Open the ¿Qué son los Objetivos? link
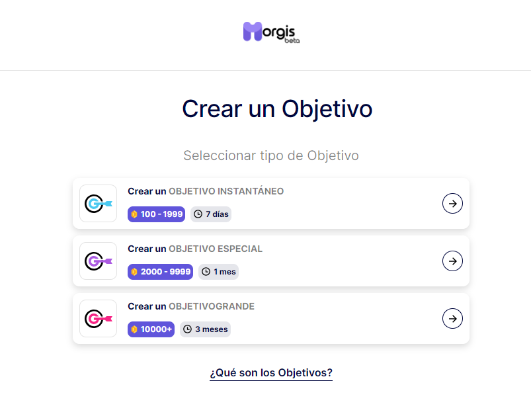 pos(271,373)
